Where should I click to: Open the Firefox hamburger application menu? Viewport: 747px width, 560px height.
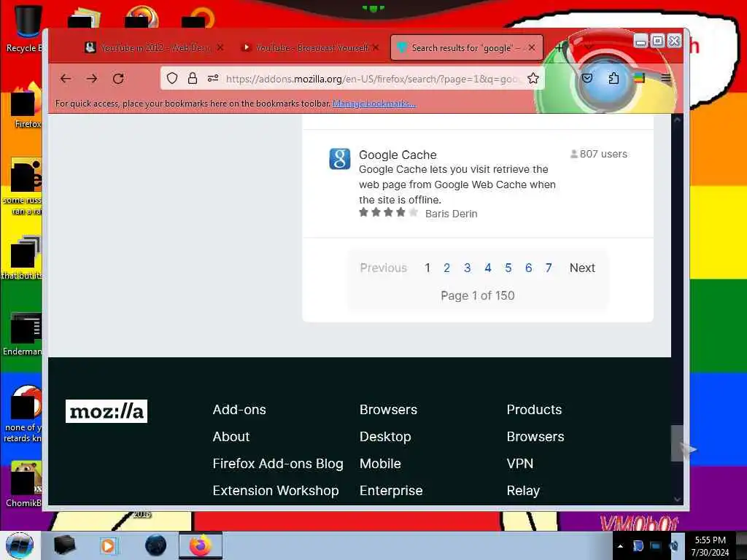[x=666, y=78]
